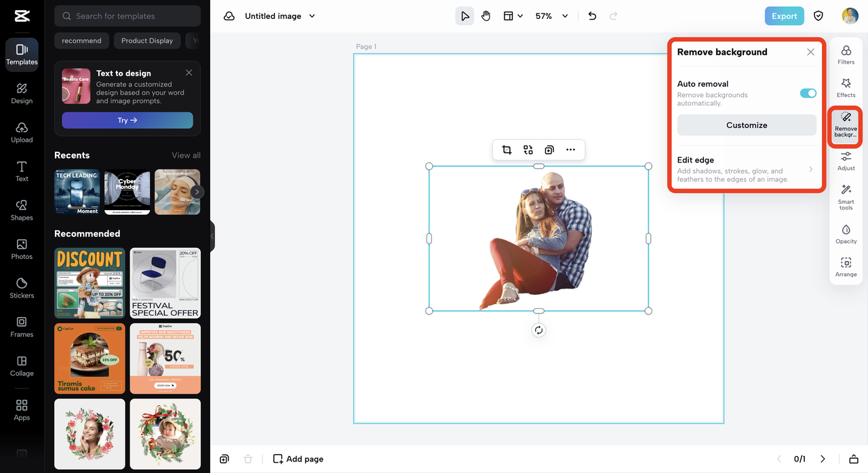Viewport: 868px width, 473px height.
Task: Open the Cyber Monday recent template
Action: pyautogui.click(x=127, y=192)
